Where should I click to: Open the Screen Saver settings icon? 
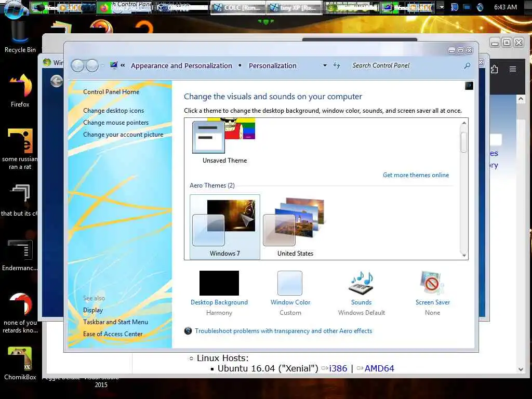tap(432, 283)
